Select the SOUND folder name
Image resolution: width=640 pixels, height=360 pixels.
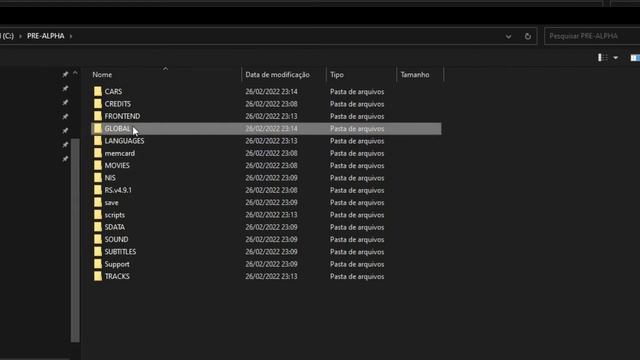pos(116,239)
